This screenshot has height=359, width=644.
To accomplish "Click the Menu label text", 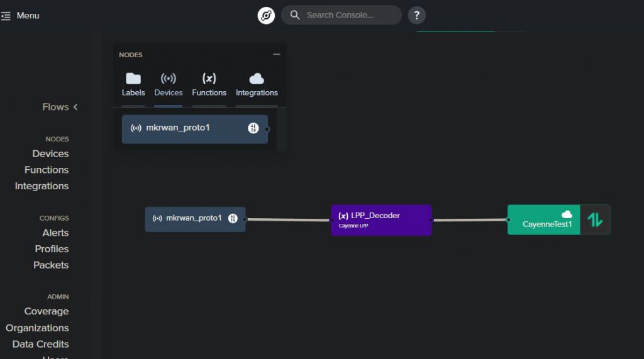I will point(28,16).
